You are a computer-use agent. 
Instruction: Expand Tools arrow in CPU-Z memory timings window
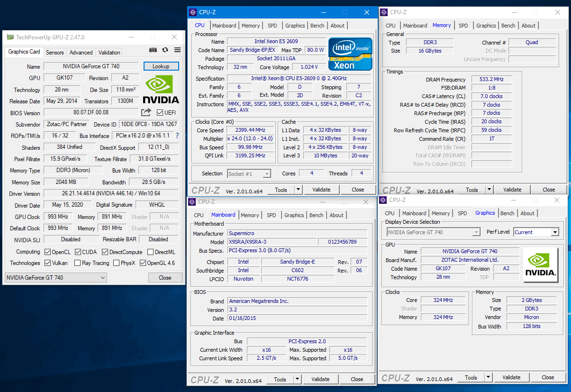point(489,190)
